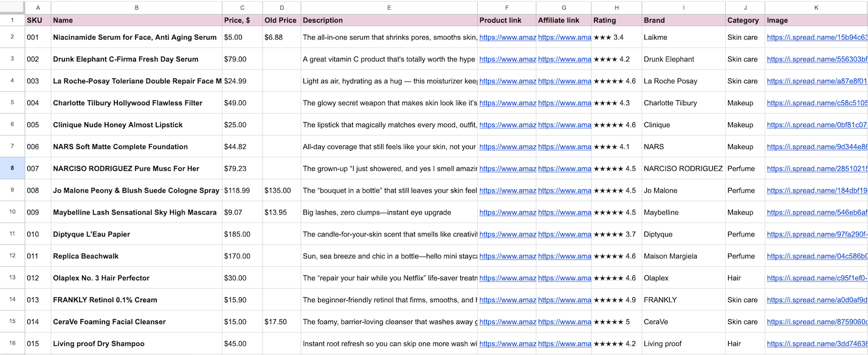Open image link for La Roche-Posay Toleriane

pyautogui.click(x=817, y=81)
